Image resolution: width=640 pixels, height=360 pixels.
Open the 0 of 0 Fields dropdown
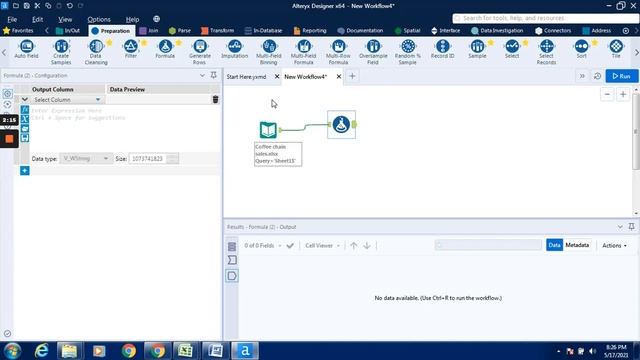[x=263, y=245]
